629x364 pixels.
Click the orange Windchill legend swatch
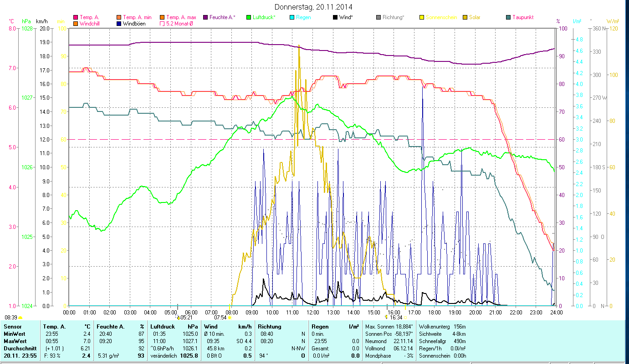76,24
